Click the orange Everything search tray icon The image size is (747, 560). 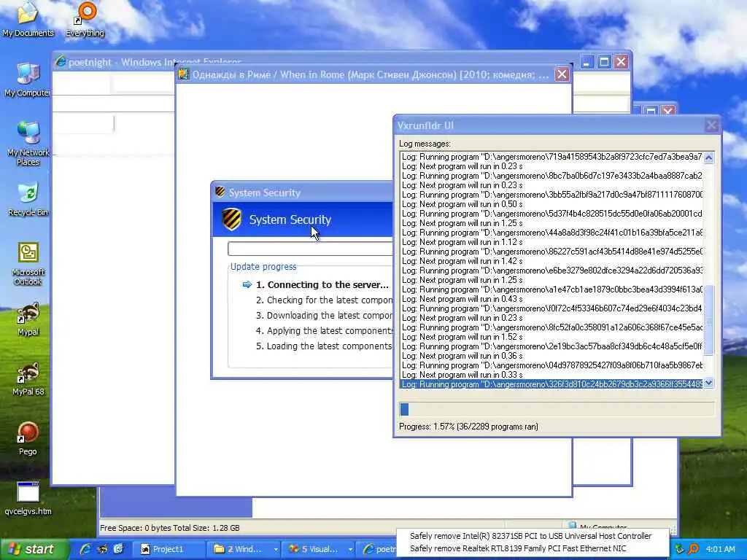click(693, 549)
